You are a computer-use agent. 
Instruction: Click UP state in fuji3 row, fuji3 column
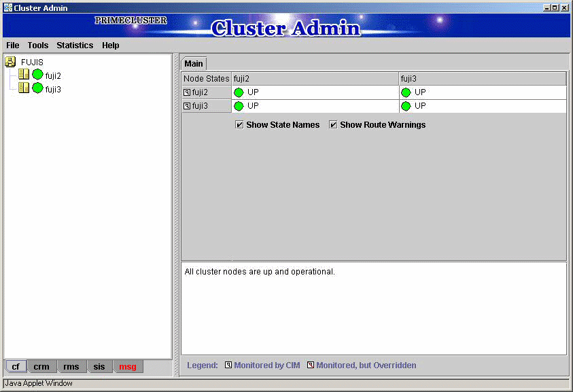click(420, 106)
